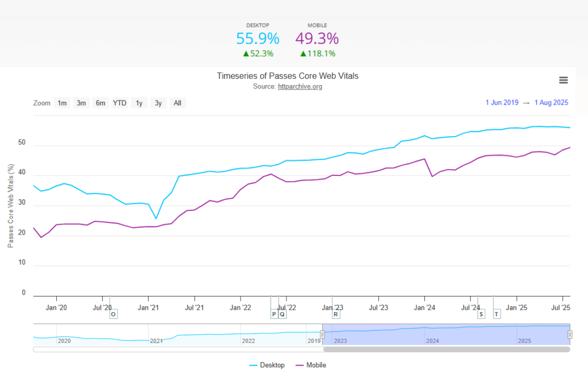This screenshot has width=588, height=381.
Task: Select the All zoom preset
Action: tap(177, 103)
